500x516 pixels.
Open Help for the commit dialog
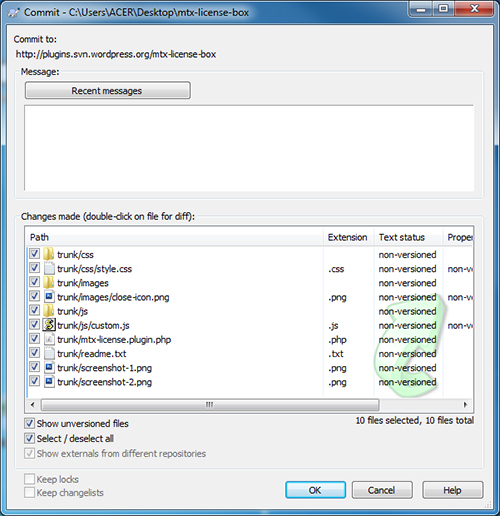(x=453, y=490)
